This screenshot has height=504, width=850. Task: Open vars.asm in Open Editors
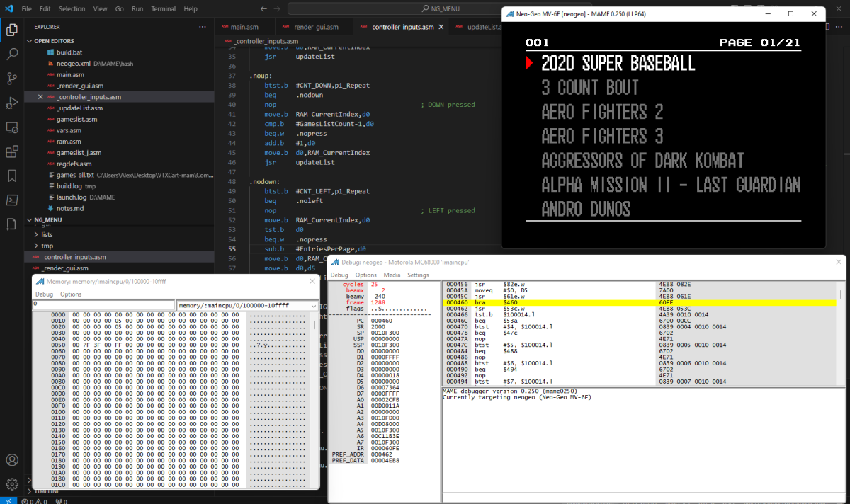pos(69,130)
